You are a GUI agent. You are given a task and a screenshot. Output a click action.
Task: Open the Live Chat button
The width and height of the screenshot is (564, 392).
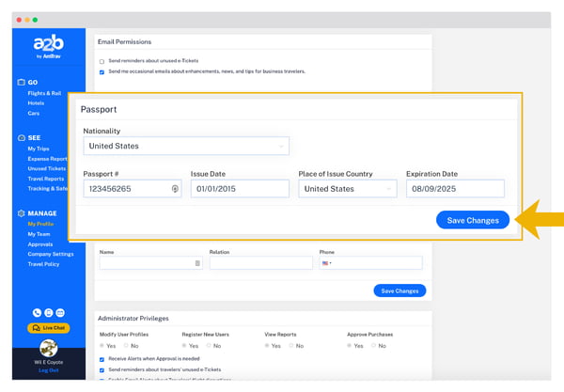pos(48,327)
